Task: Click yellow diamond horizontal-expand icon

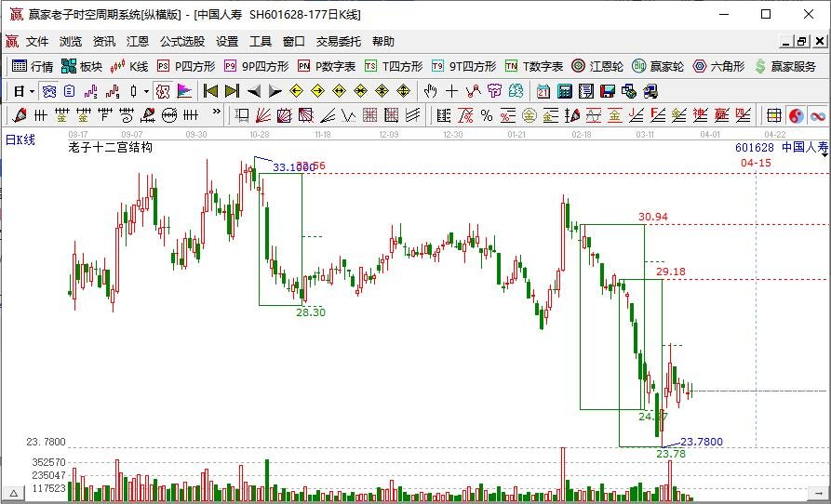Action: (x=339, y=91)
